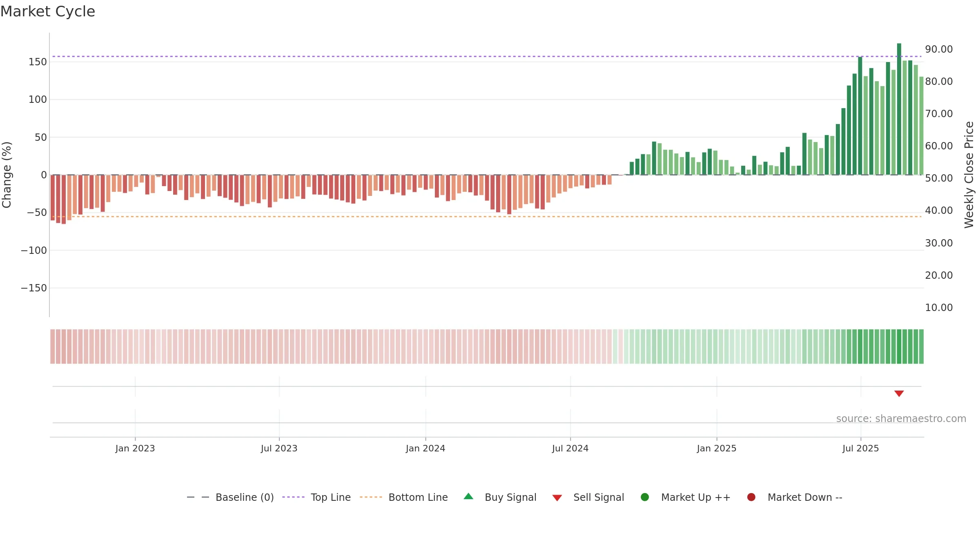Click the Change (%) axis title
Image resolution: width=980 pixels, height=551 pixels.
[x=7, y=175]
